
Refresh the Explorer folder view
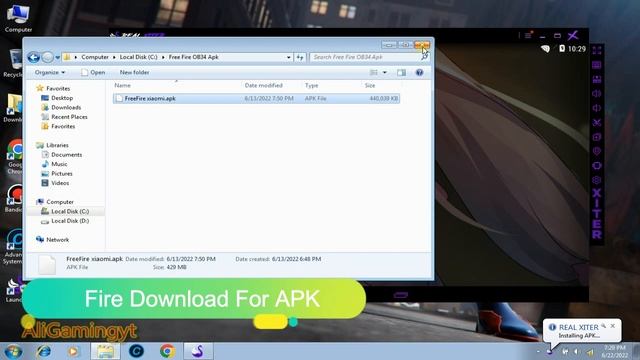pyautogui.click(x=300, y=58)
